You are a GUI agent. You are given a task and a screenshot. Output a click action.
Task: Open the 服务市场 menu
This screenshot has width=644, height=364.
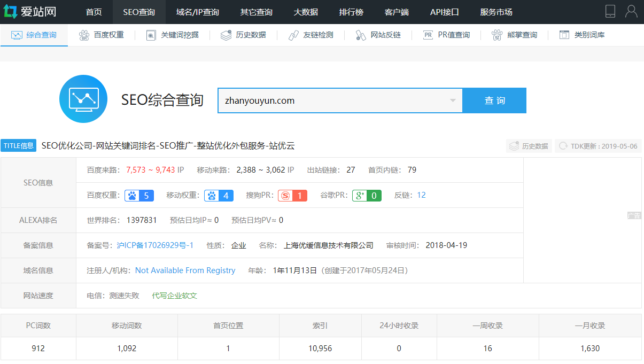tap(496, 12)
